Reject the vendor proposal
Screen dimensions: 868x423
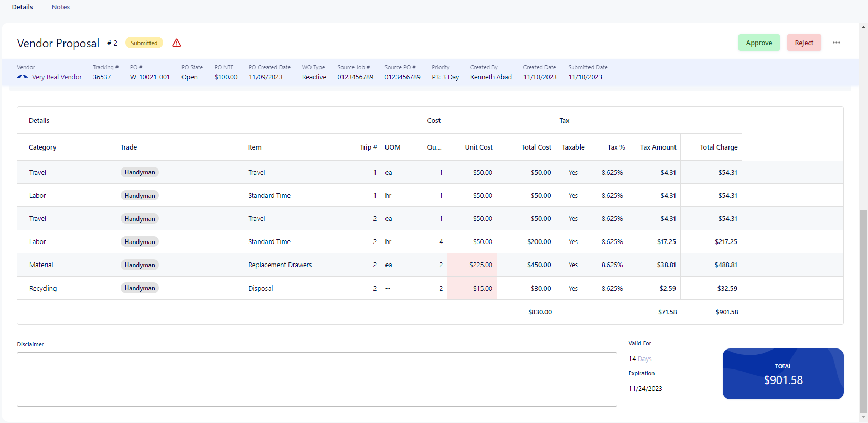[804, 43]
